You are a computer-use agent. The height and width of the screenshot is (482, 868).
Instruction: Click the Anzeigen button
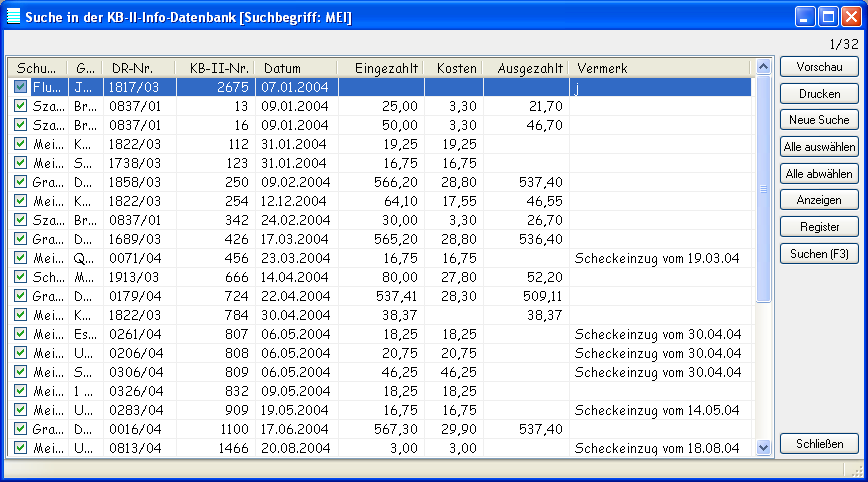819,200
